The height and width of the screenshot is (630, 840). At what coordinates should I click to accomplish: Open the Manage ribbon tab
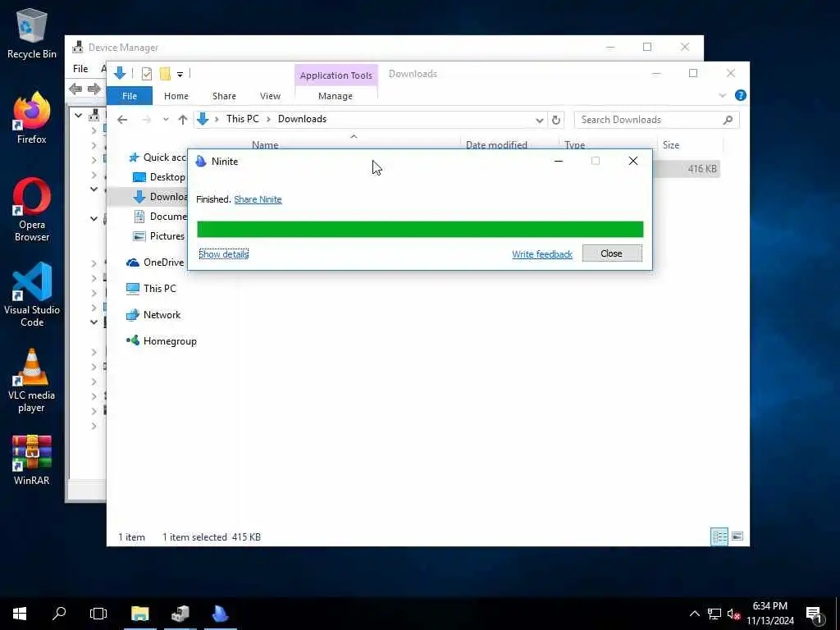point(336,96)
